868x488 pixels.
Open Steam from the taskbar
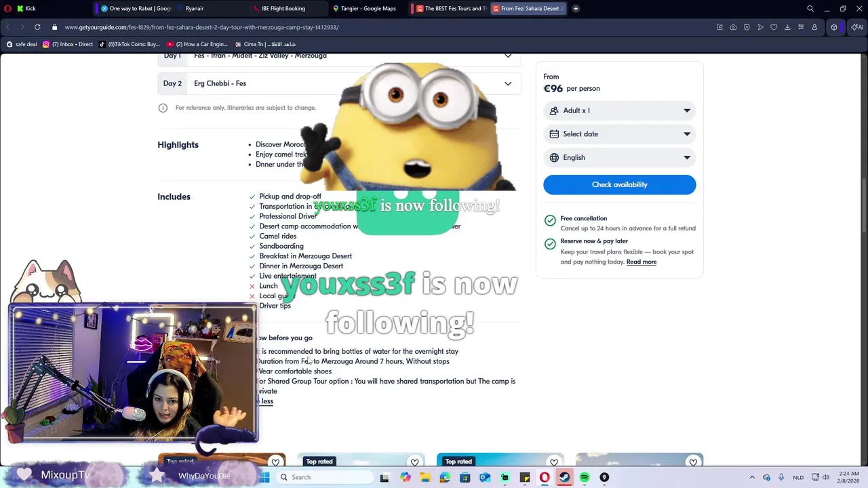pyautogui.click(x=564, y=477)
